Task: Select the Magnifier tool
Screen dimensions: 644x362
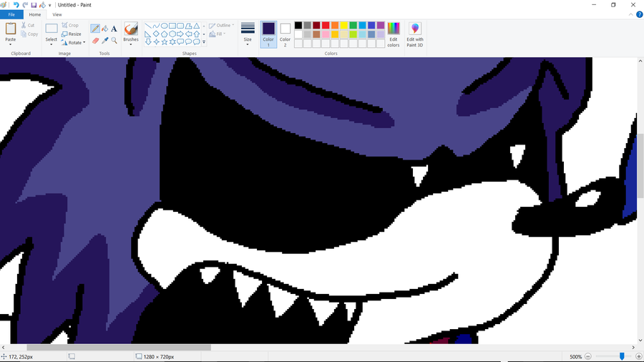Action: tap(114, 40)
